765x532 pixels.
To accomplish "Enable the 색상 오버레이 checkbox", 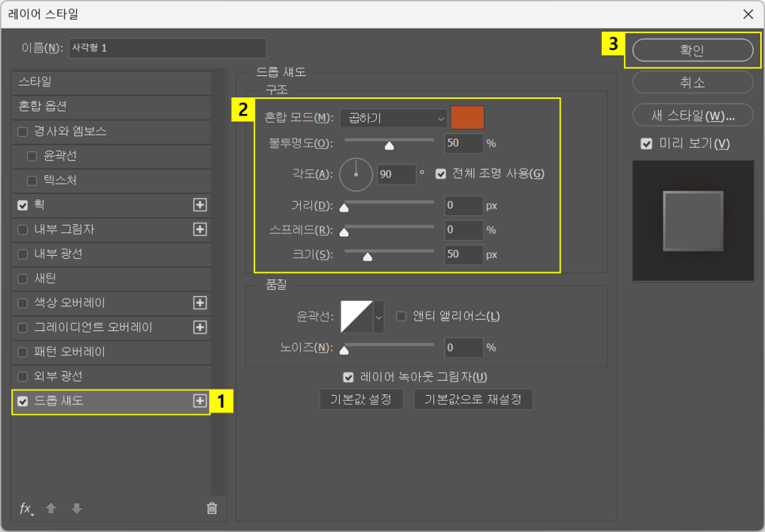I will [22, 303].
